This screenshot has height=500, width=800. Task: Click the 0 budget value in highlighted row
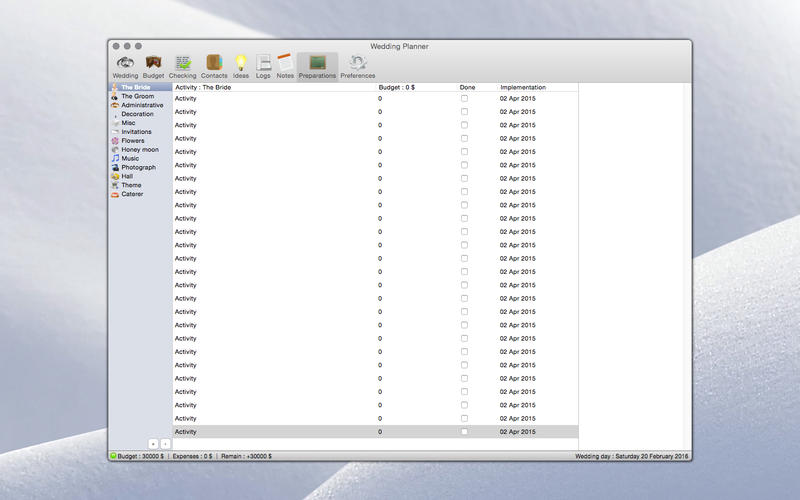pyautogui.click(x=380, y=432)
